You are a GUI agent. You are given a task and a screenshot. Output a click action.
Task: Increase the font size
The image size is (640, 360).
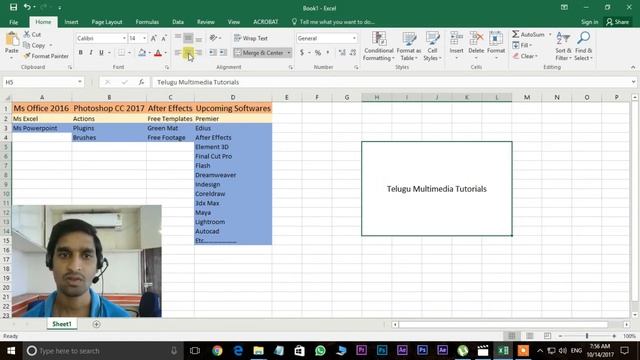point(153,38)
